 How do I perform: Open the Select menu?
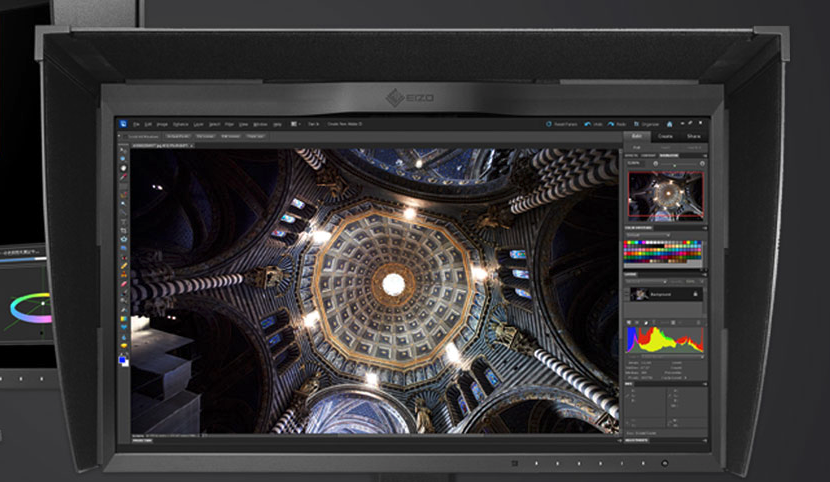tap(215, 124)
